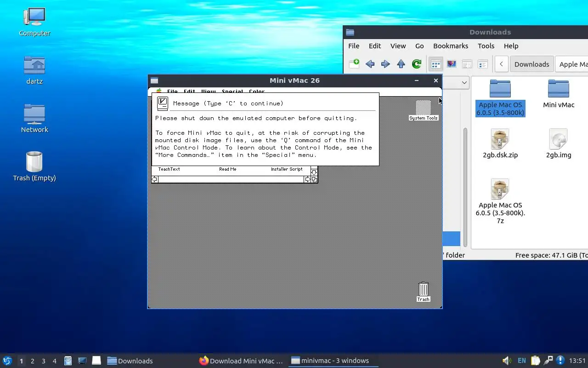
Task: Go forward using the right arrow toolbar icon
Action: coord(385,64)
